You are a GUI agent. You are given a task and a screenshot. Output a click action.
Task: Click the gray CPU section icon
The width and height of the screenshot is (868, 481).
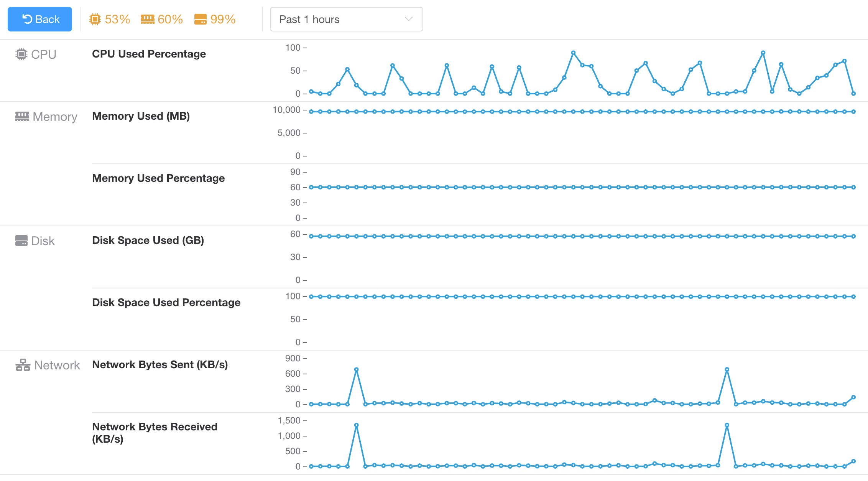click(21, 54)
